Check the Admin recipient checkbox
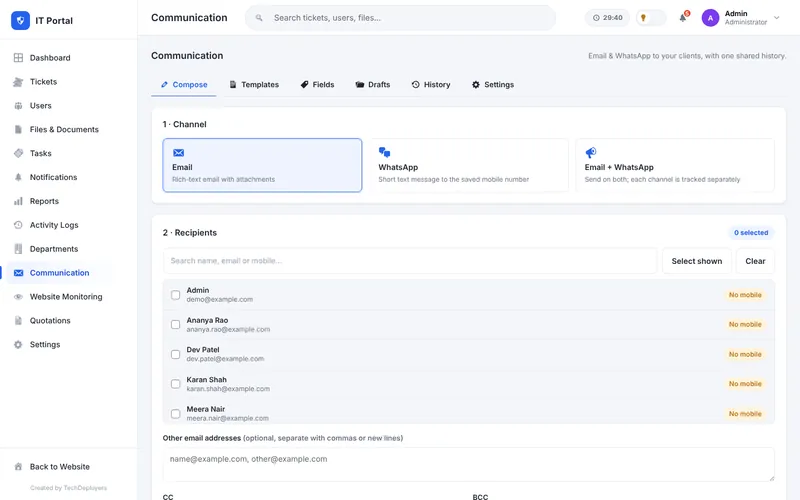Image resolution: width=800 pixels, height=500 pixels. 176,295
